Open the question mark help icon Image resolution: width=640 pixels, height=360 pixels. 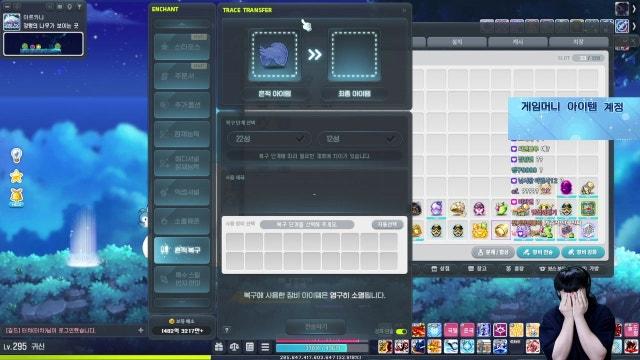[227, 330]
